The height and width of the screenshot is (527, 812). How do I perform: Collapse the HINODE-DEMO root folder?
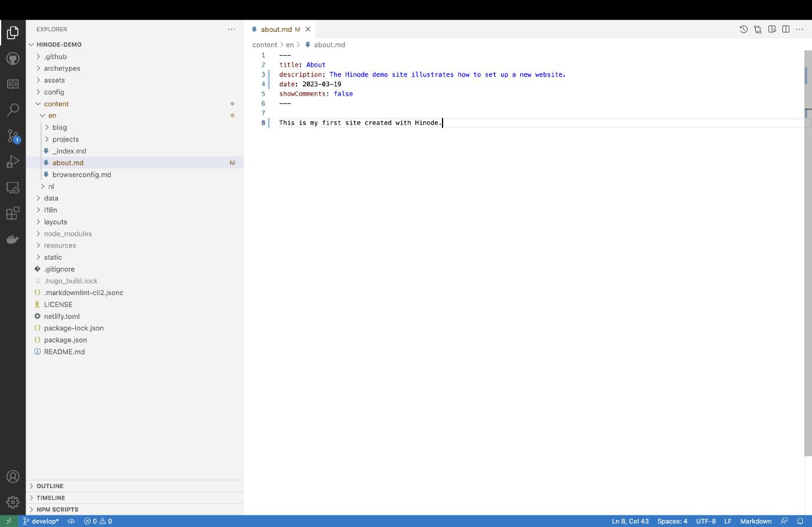point(135,45)
